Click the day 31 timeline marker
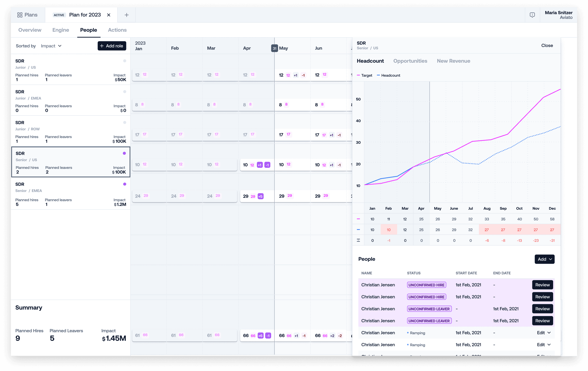588x371 pixels. [x=274, y=48]
